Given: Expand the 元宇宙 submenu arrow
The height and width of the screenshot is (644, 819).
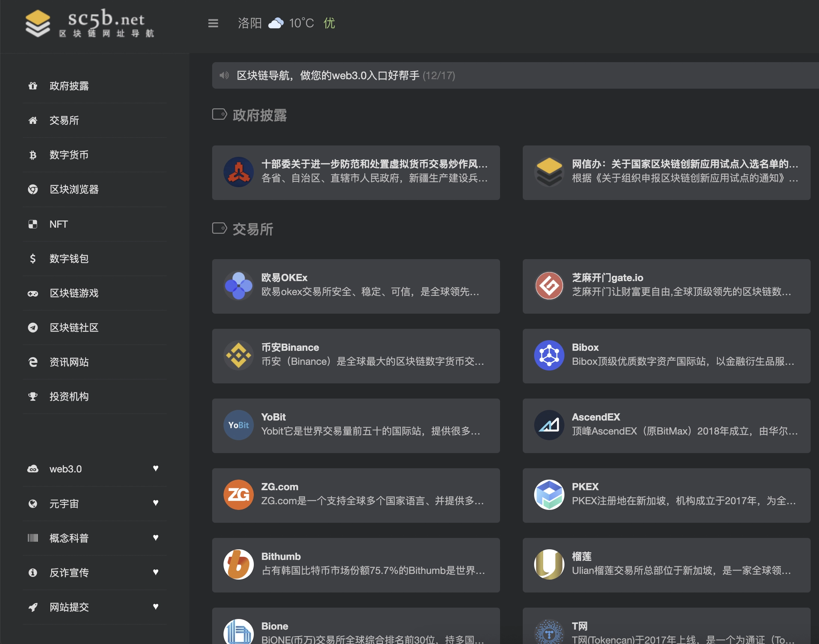Looking at the screenshot, I should tap(156, 503).
